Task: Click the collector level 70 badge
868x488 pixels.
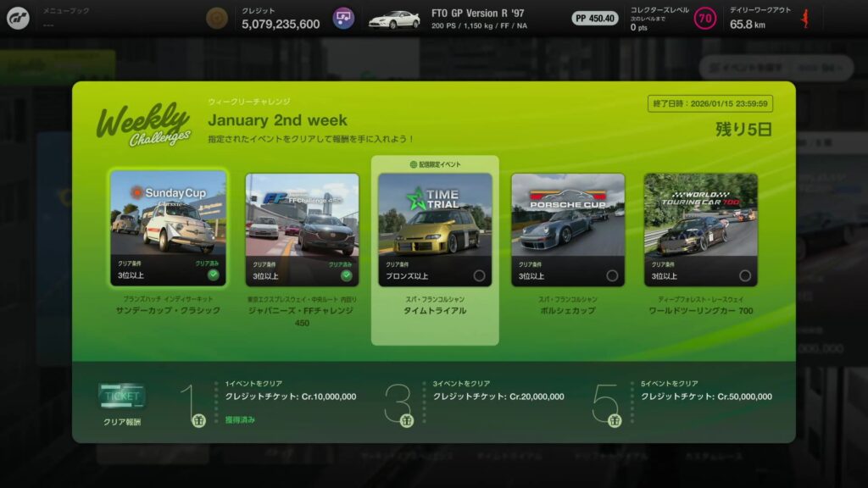Action: tap(704, 18)
